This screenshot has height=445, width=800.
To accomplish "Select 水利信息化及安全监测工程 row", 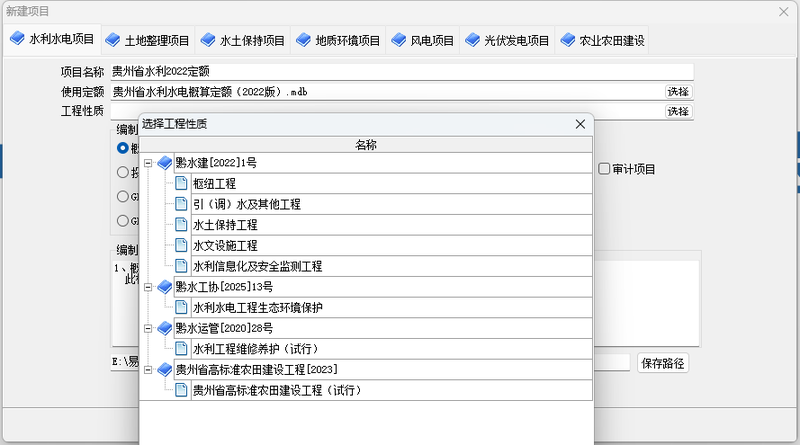I will tap(391, 266).
